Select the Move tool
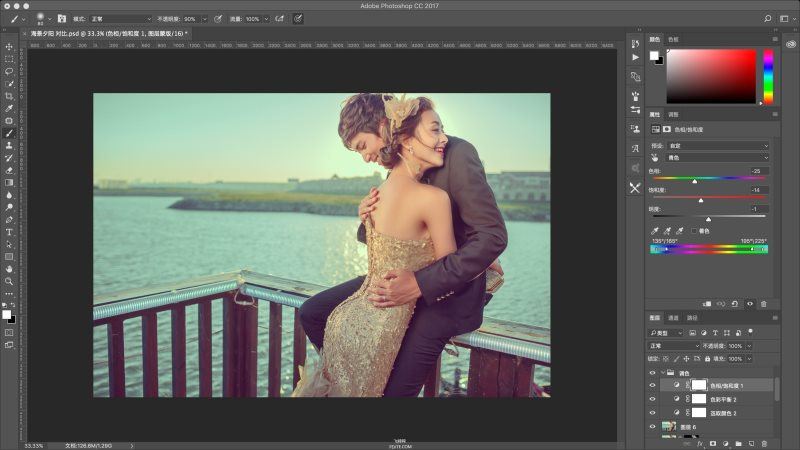 point(9,47)
